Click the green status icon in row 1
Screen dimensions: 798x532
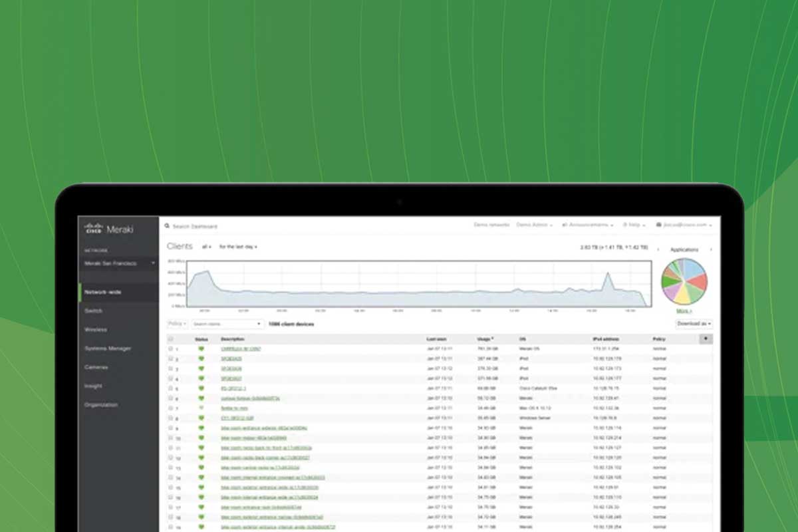point(201,349)
